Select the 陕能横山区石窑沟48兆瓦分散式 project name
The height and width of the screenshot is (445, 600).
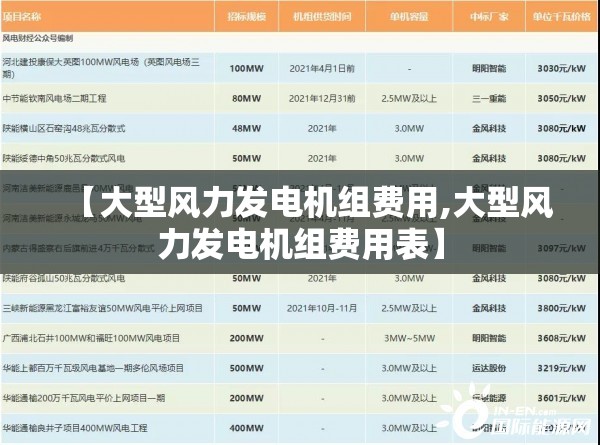point(64,128)
